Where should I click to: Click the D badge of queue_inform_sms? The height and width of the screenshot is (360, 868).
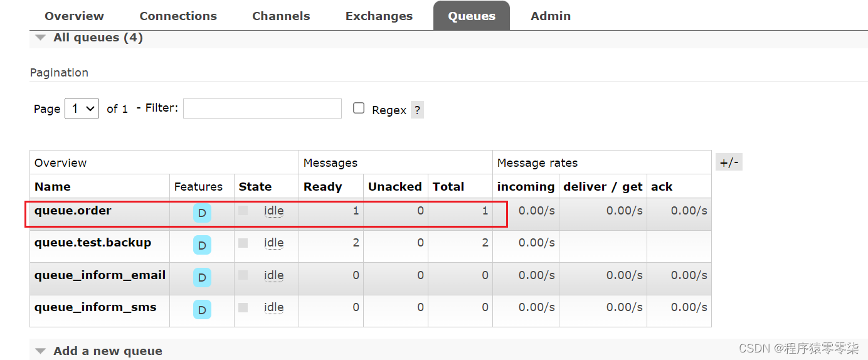point(202,309)
